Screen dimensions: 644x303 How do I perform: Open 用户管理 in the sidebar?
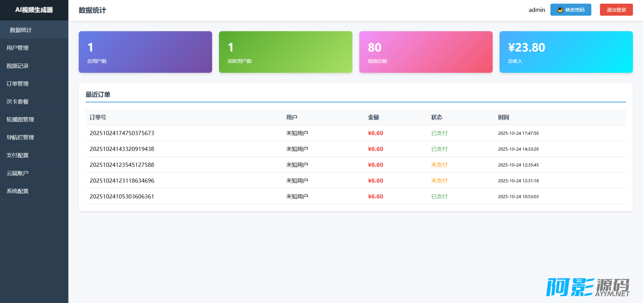(17, 48)
